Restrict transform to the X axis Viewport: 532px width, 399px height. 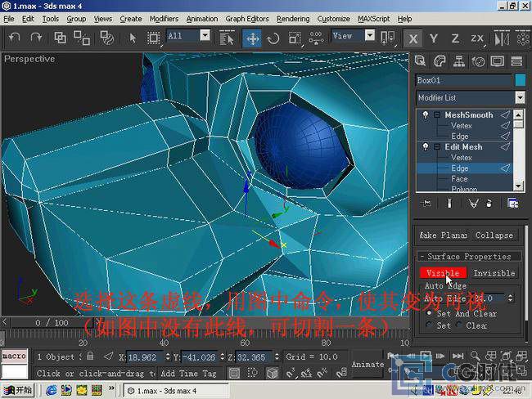tap(413, 38)
